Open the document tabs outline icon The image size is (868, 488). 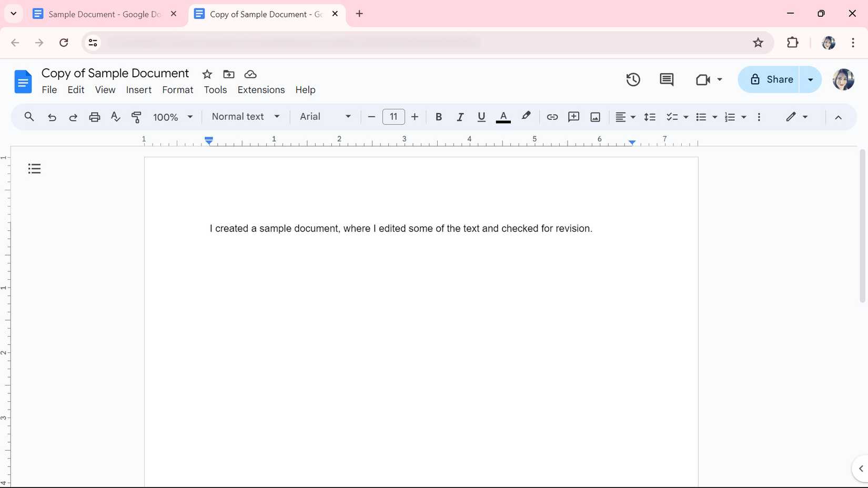point(34,168)
